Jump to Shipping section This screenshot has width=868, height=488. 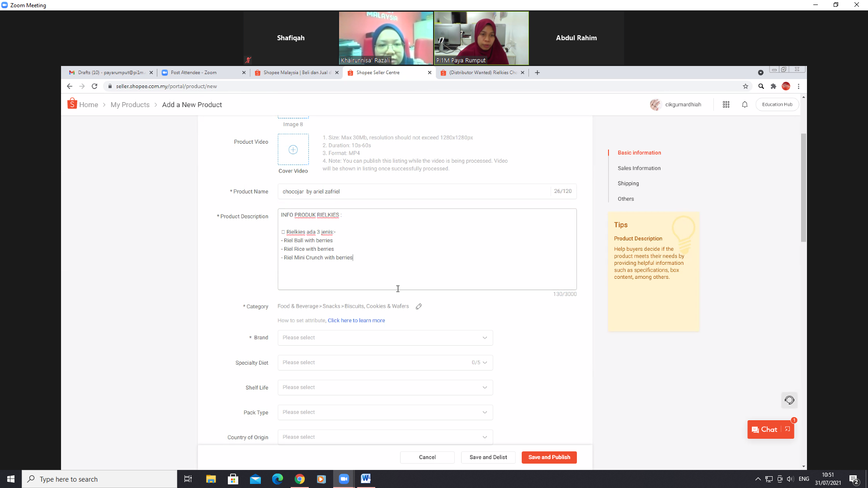(x=628, y=183)
